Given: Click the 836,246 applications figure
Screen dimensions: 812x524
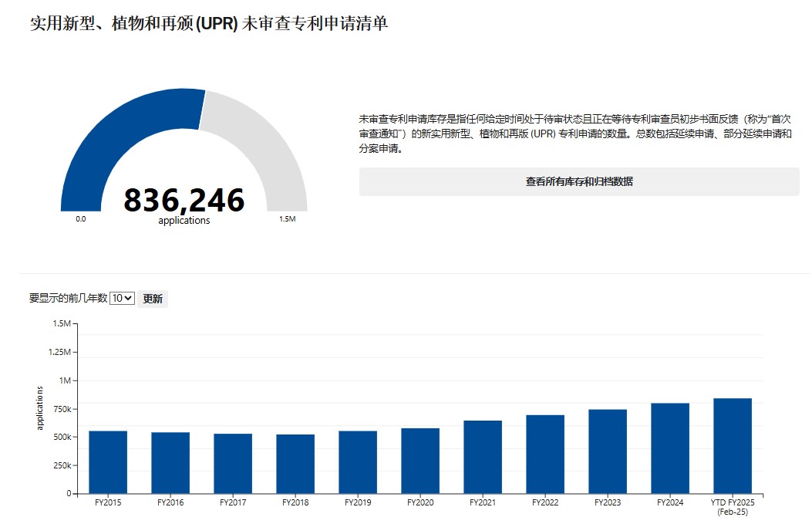Looking at the screenshot, I should click(184, 201).
